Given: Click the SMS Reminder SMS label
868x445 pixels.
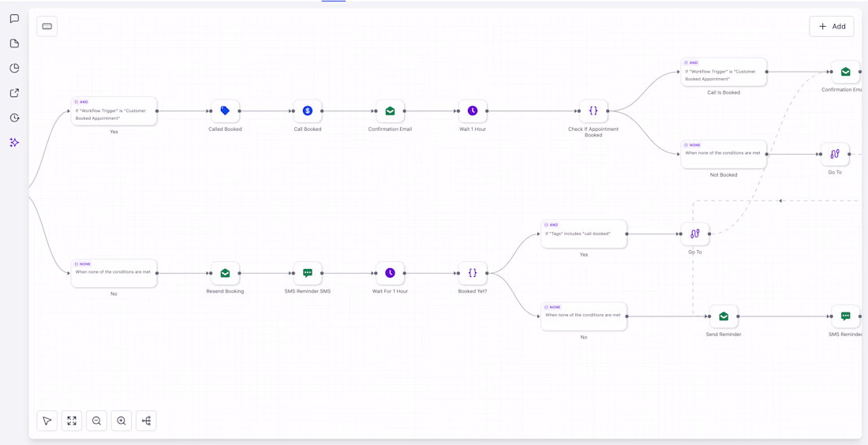Looking at the screenshot, I should [308, 291].
